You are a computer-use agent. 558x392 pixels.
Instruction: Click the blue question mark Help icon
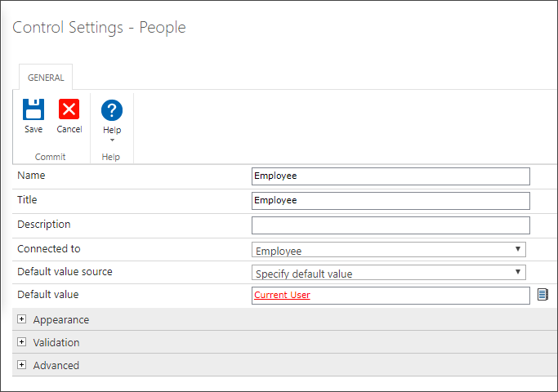point(112,110)
